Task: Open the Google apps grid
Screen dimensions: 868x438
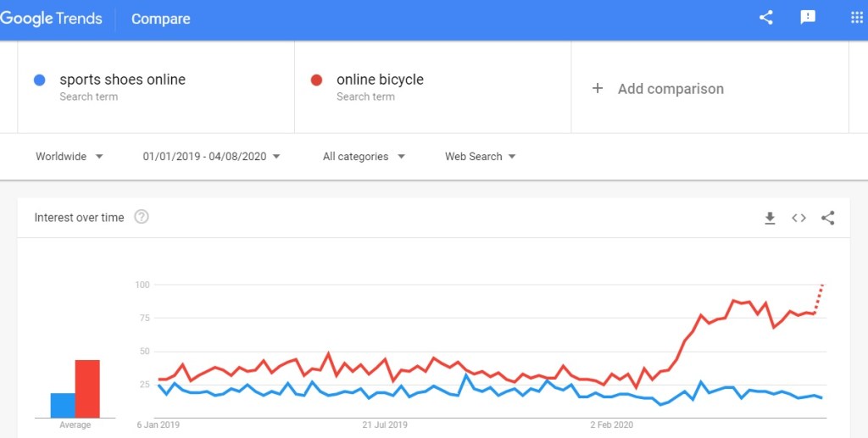Action: point(856,18)
